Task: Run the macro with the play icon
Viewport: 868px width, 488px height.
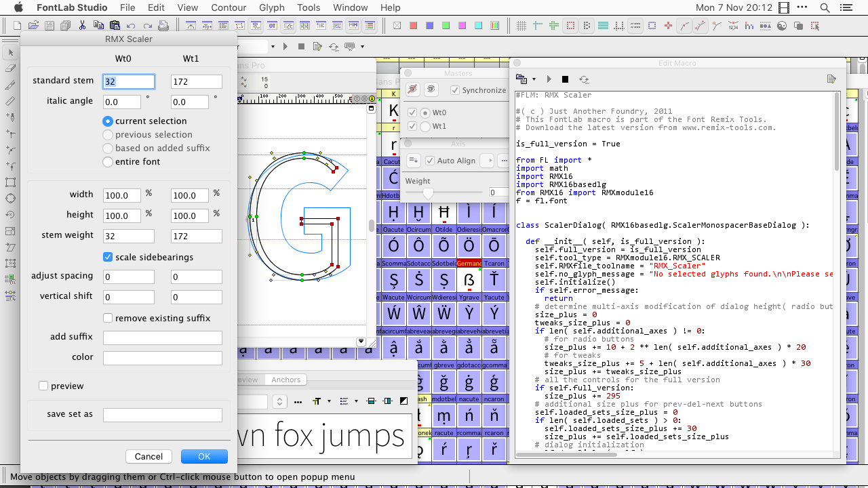Action: pos(549,79)
